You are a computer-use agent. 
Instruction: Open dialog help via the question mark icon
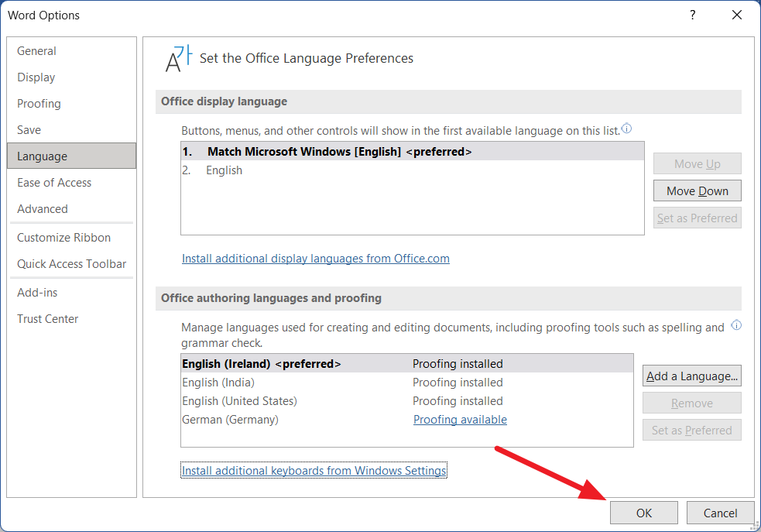(x=692, y=15)
